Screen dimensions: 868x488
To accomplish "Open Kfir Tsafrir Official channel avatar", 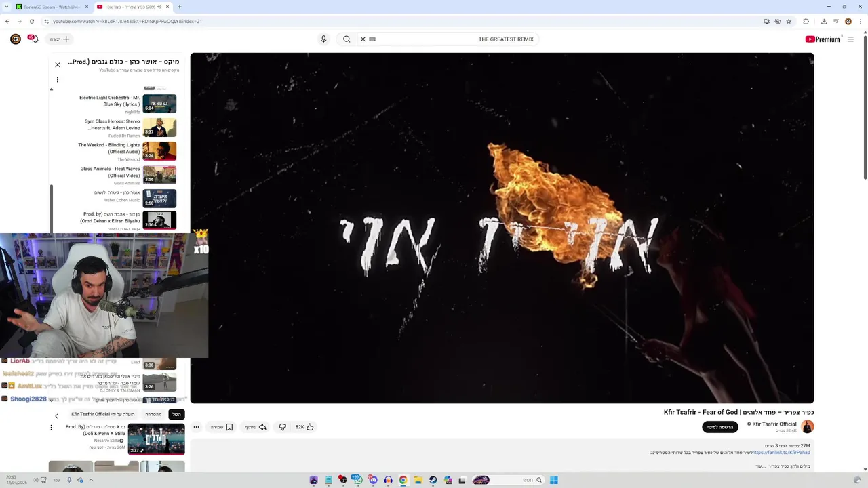I will click(x=807, y=427).
